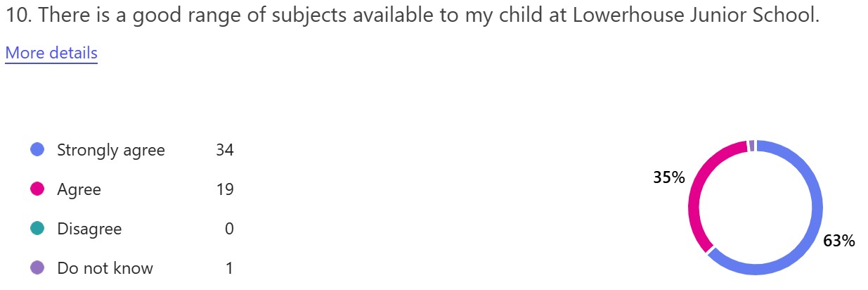This screenshot has width=868, height=290.
Task: Click the empty center of the donut chart
Action: click(x=756, y=208)
